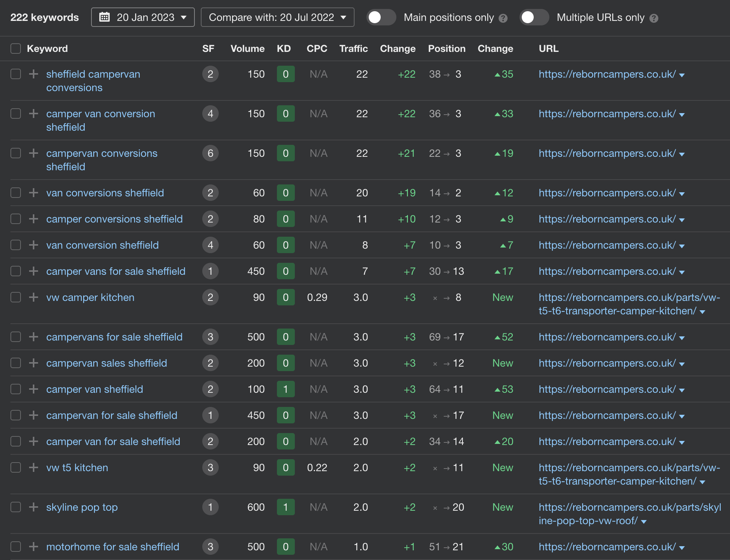730x560 pixels.
Task: Open keyword link motorhome for sale sheffield
Action: [113, 547]
